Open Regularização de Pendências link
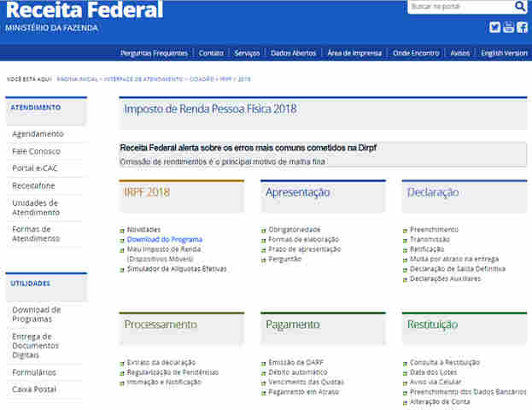 click(x=172, y=372)
